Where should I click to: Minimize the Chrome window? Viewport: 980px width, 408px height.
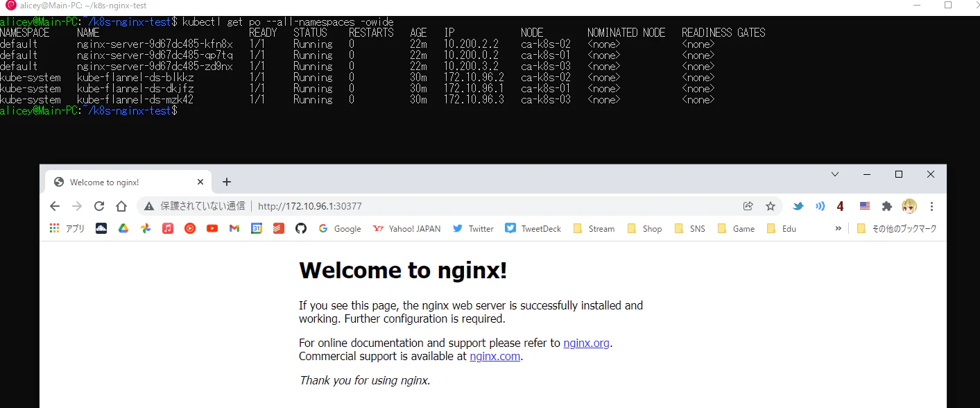tap(867, 174)
